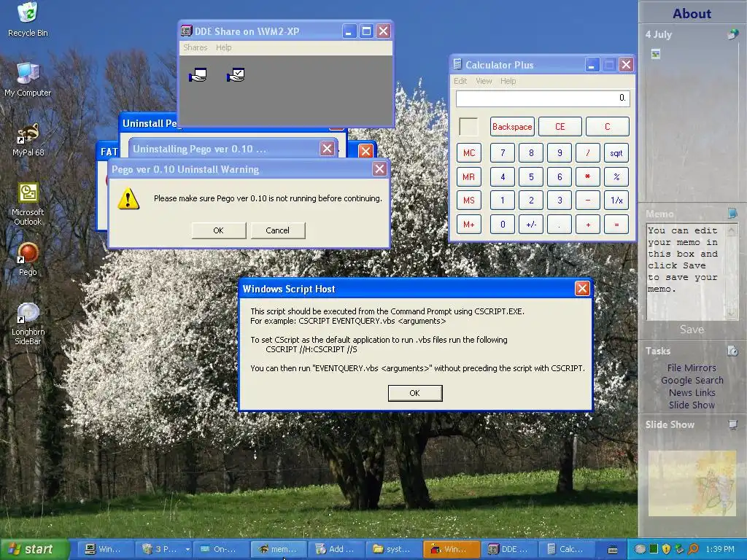Image resolution: width=747 pixels, height=560 pixels.
Task: Click the Memo panel note icon
Action: click(x=732, y=213)
